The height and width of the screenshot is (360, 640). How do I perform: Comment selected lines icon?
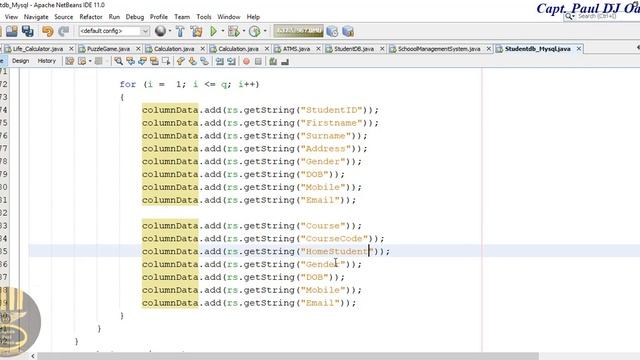pos(273,61)
